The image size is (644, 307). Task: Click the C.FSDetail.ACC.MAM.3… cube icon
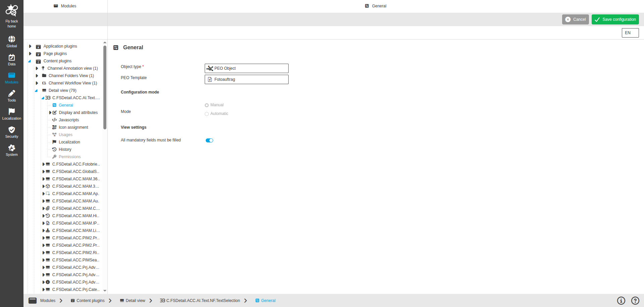click(x=48, y=186)
